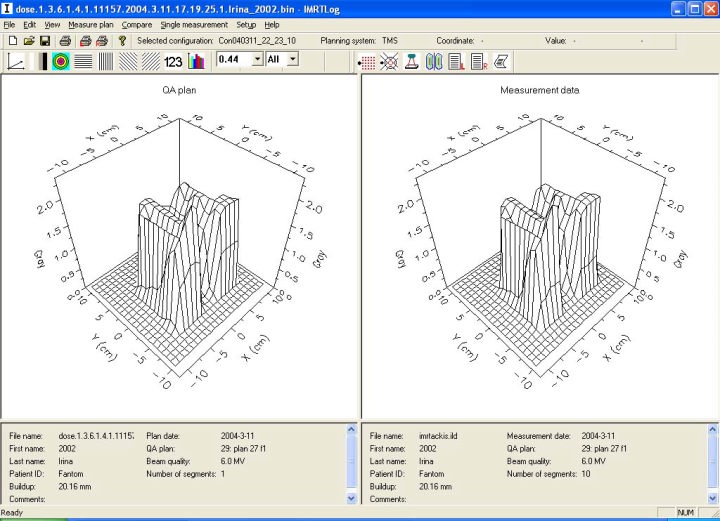This screenshot has width=720, height=521.
Task: Click the 'Plan date:' 2004-3-11 value
Action: [237, 436]
